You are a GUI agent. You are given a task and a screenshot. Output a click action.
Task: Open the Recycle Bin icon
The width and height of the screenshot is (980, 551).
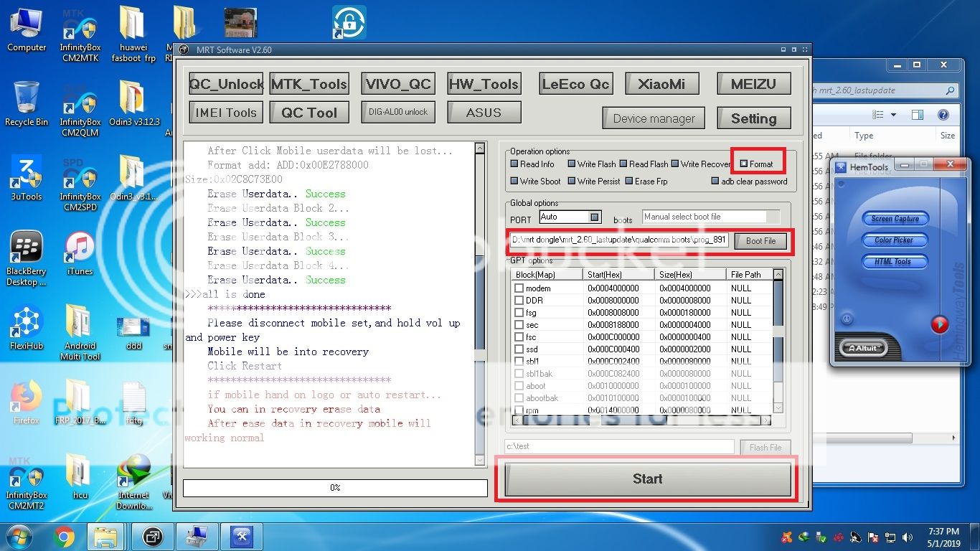[x=26, y=100]
